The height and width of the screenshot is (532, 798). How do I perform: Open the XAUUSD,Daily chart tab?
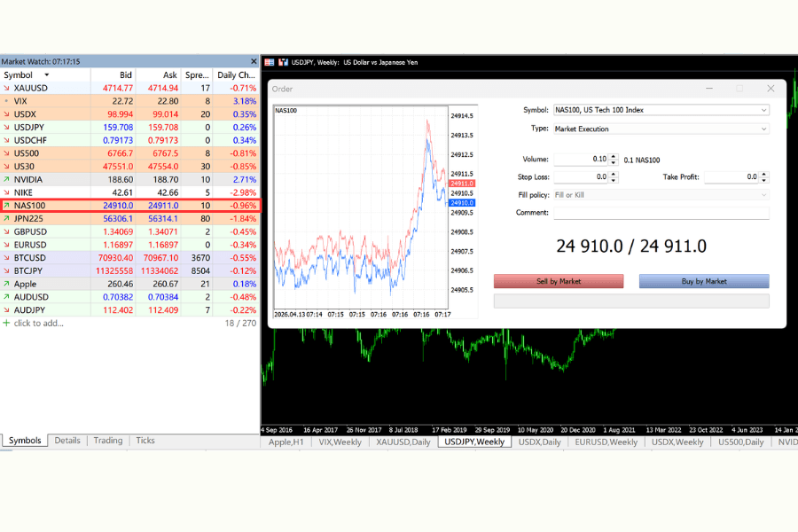coord(403,442)
